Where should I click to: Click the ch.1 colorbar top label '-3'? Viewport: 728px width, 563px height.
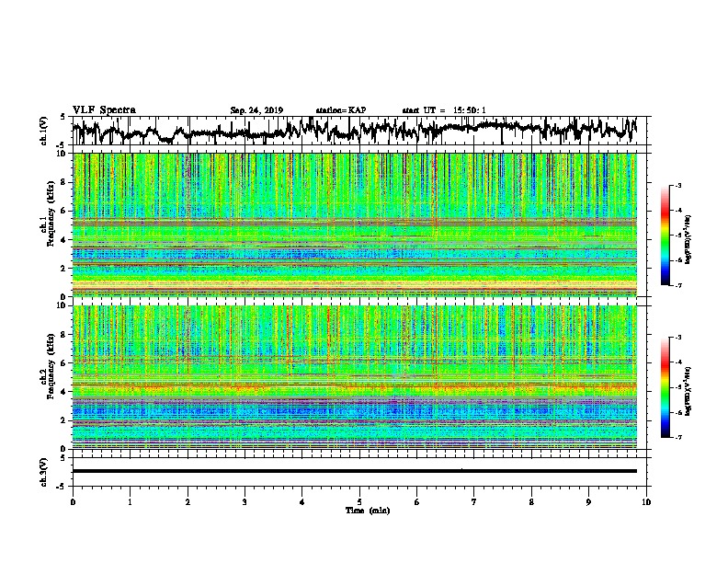677,185
